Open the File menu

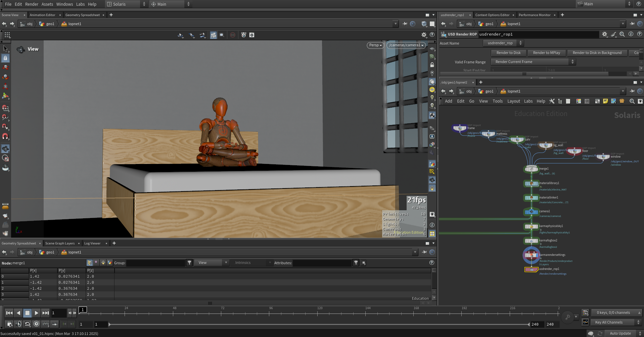pyautogui.click(x=8, y=4)
